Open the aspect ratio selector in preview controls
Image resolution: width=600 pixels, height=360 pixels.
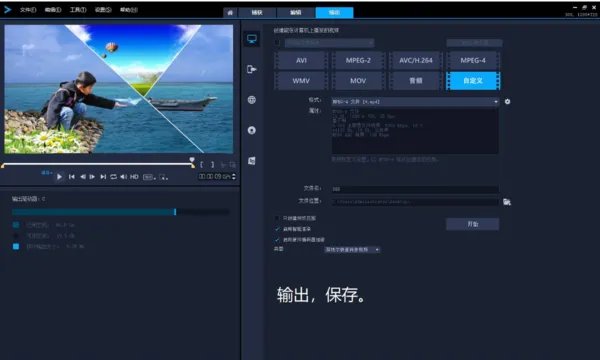coord(149,177)
